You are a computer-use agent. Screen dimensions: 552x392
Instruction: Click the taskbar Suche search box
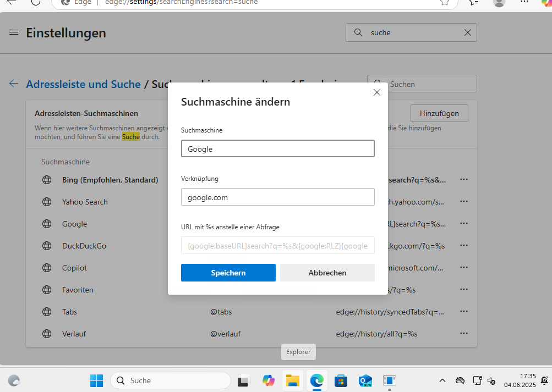171,380
